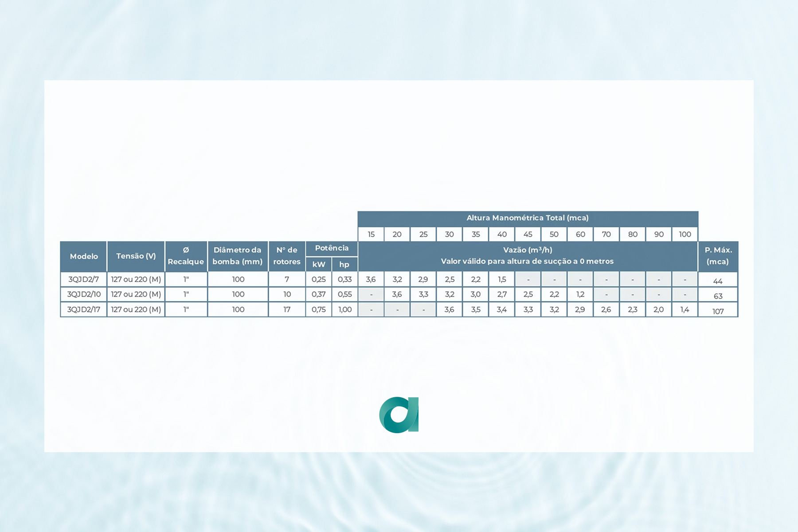The width and height of the screenshot is (798, 532).
Task: Click the teal logo below the table
Action: 399,415
